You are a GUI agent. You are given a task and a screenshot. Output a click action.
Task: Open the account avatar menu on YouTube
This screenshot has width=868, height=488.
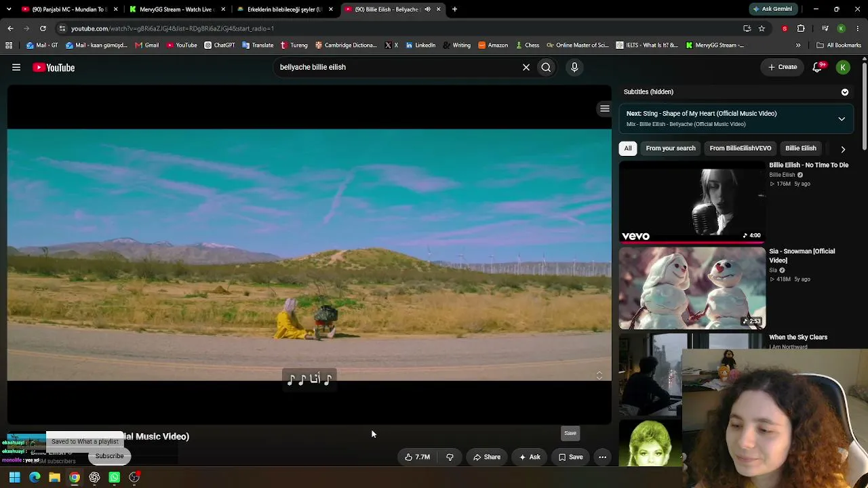(x=843, y=67)
